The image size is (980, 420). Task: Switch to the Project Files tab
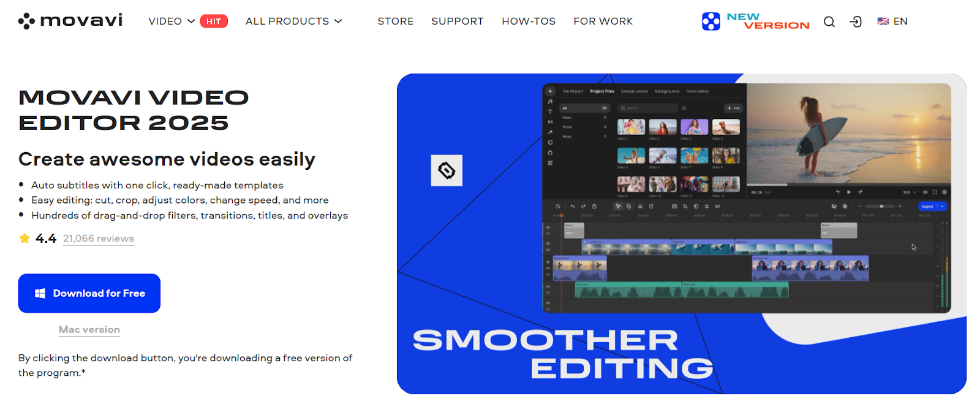tap(602, 91)
